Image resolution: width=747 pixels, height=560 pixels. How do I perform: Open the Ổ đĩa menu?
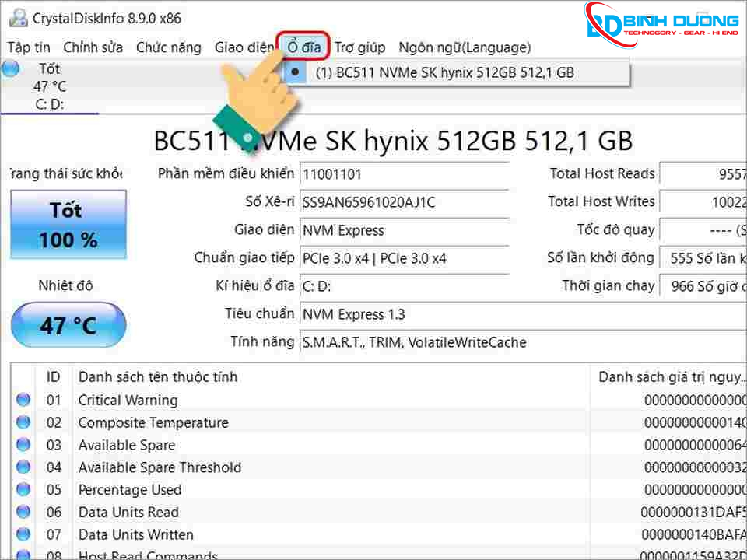point(303,47)
